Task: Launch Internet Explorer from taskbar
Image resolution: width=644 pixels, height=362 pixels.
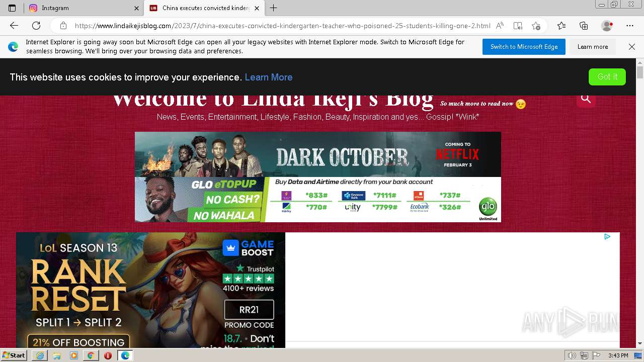Action: tap(40, 355)
